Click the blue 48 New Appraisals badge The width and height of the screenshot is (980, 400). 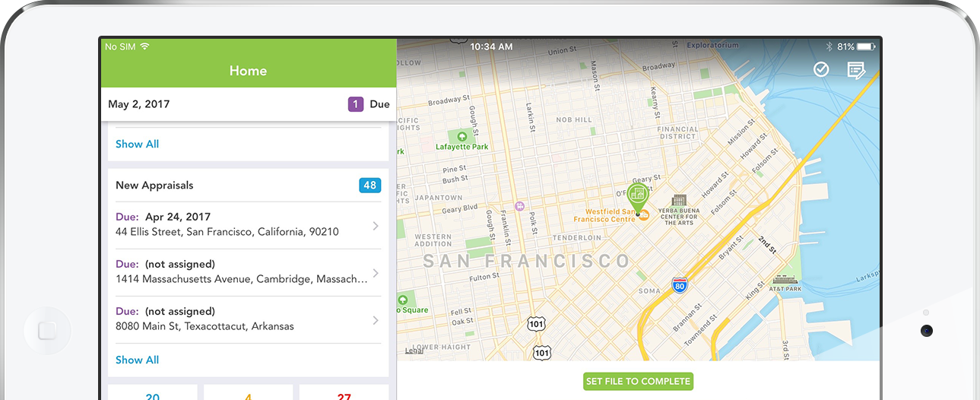(370, 185)
